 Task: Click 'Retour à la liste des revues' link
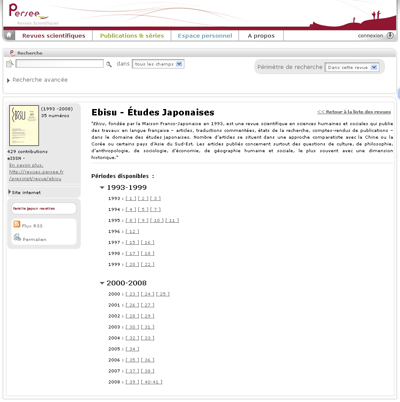tap(354, 112)
